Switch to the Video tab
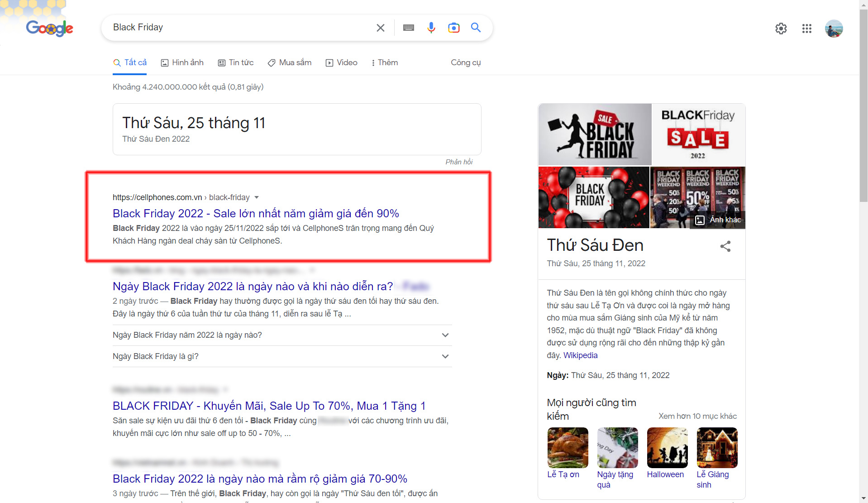Screen dimensions: 868x503 (342, 62)
